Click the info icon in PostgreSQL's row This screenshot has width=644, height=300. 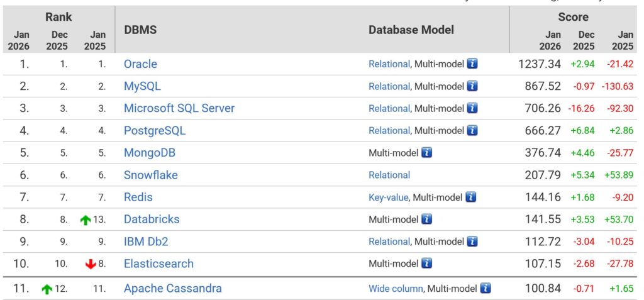472,130
